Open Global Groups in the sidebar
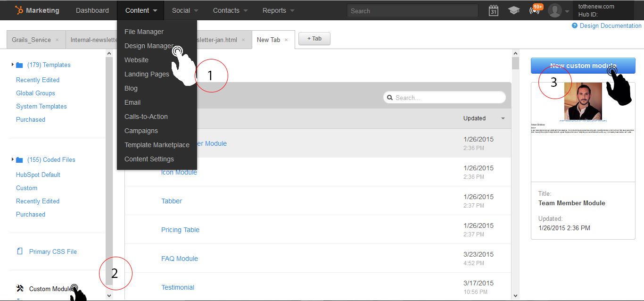The height and width of the screenshot is (301, 644). coord(35,93)
